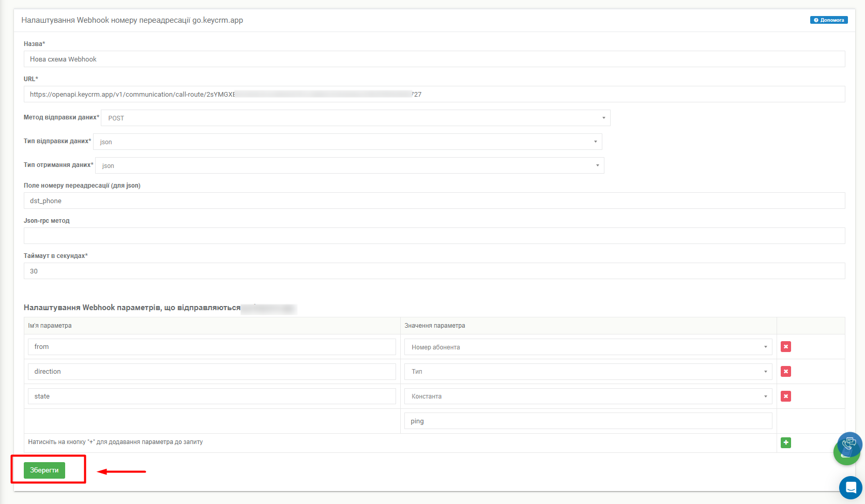
Task: Save the webhook with Зберегти button
Action: click(x=44, y=470)
